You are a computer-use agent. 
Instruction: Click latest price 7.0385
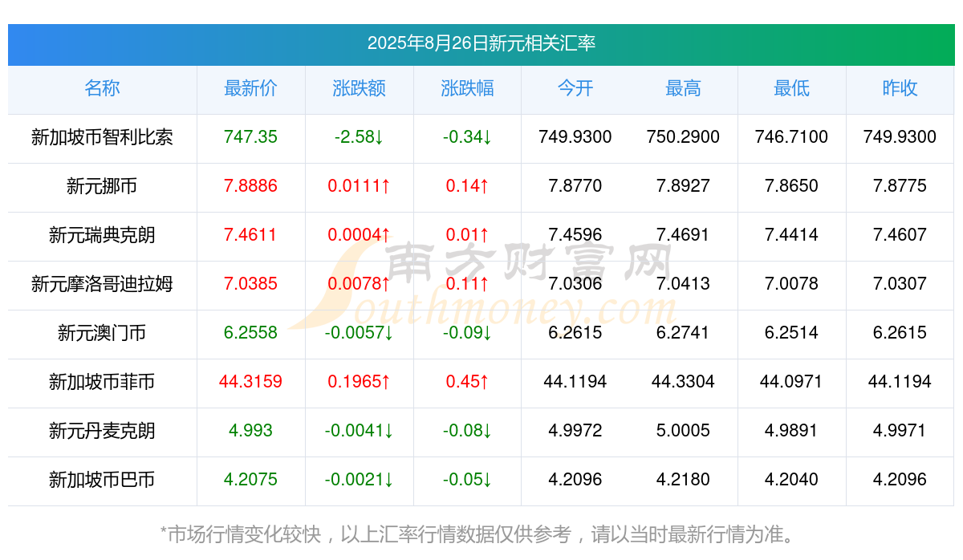click(x=250, y=284)
